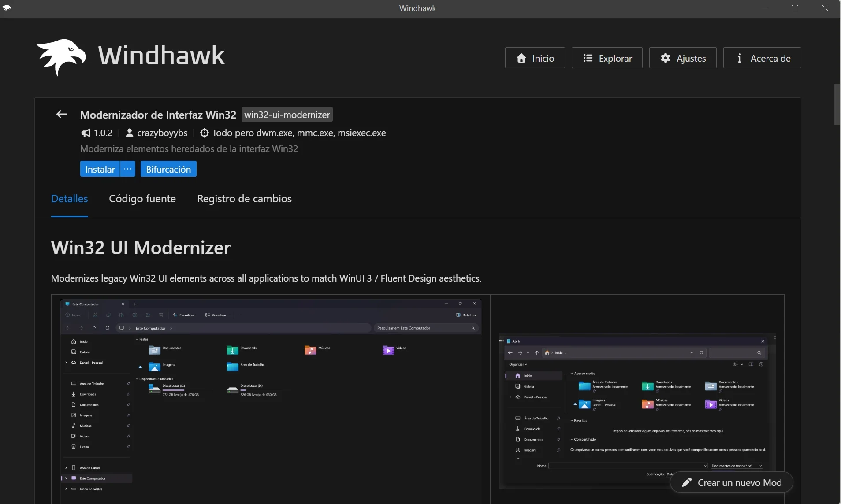Click the author person icon
Screen dimensions: 841x504
click(x=129, y=133)
